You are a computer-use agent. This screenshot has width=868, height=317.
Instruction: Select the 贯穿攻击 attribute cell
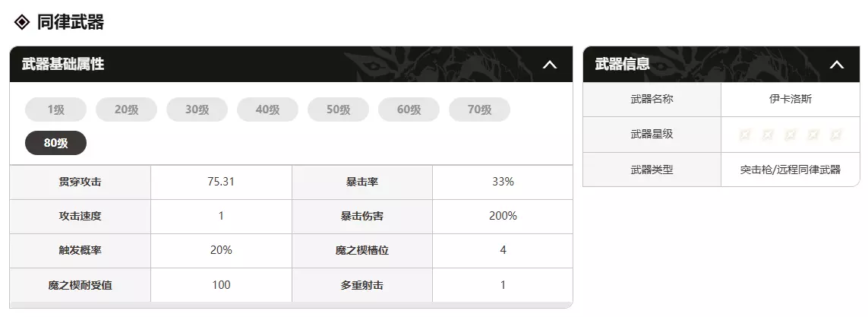coord(80,182)
